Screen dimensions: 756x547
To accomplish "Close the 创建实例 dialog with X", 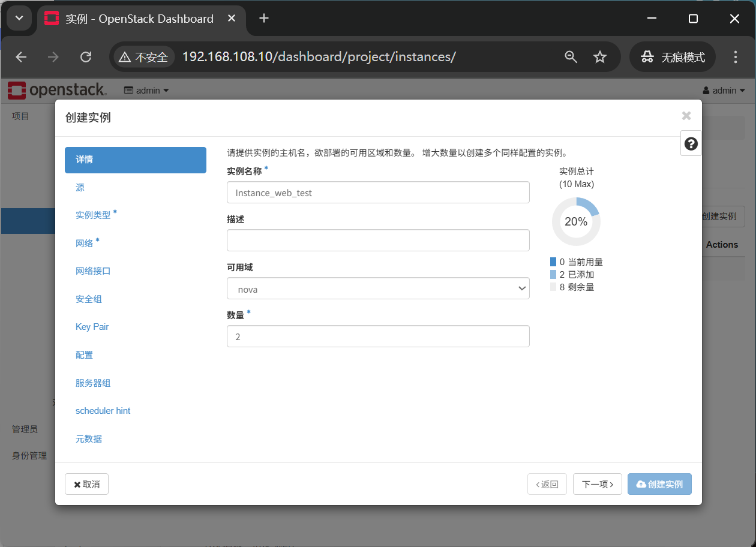I will pyautogui.click(x=686, y=116).
